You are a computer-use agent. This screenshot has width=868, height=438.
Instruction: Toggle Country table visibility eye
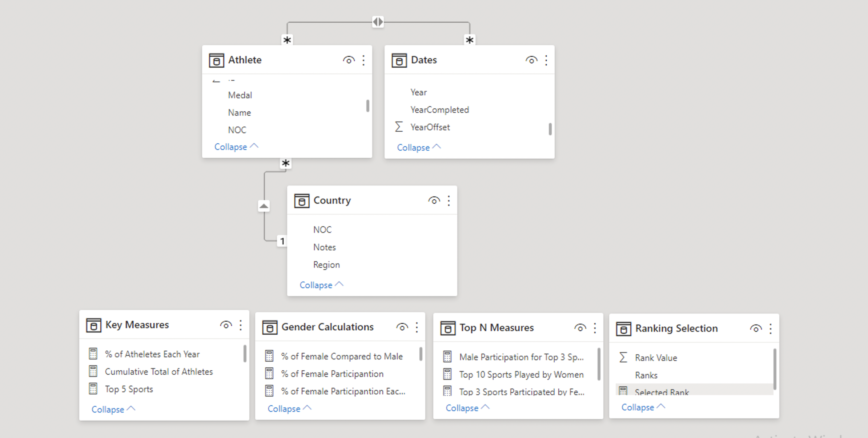434,200
